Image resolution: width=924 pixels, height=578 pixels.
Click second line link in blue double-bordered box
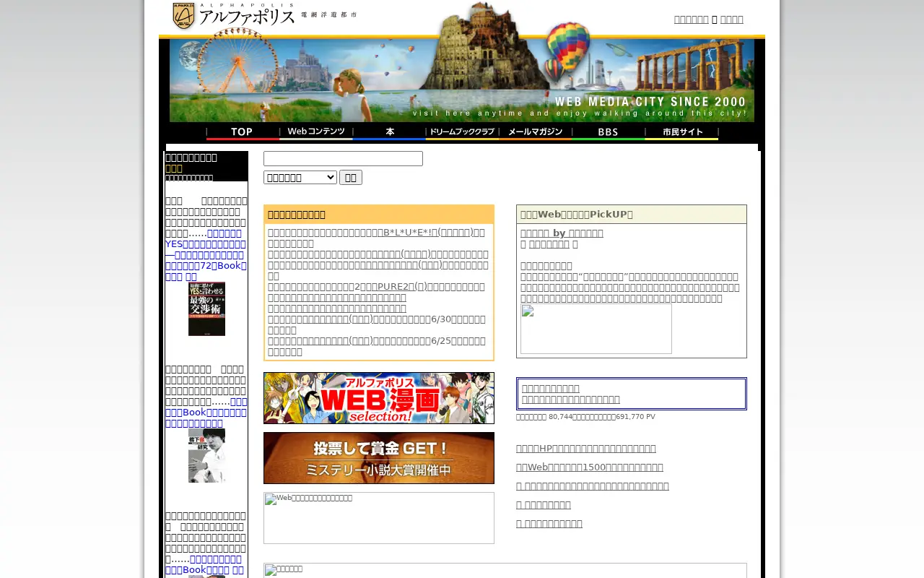(571, 400)
